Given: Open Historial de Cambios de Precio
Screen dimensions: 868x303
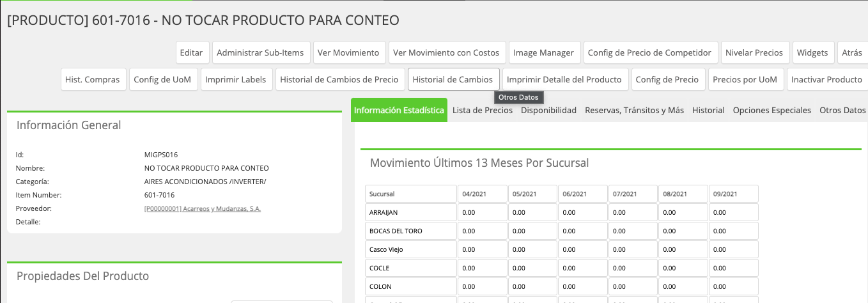Looking at the screenshot, I should point(339,80).
